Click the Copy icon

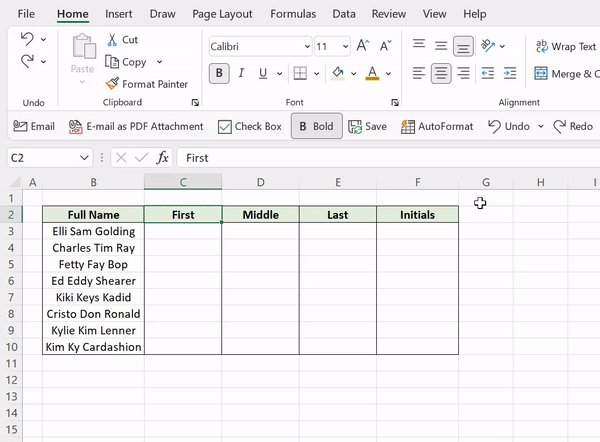pos(112,62)
